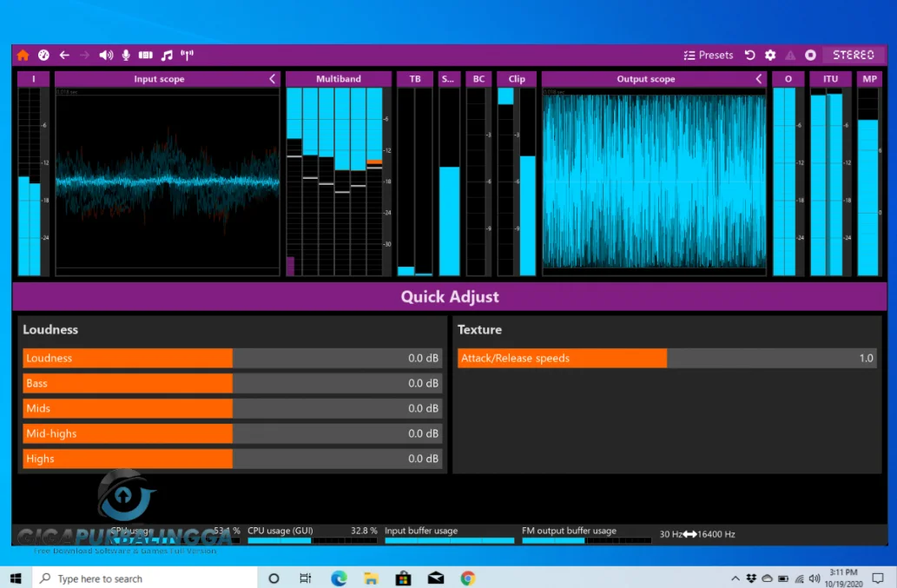Open File Explorer from taskbar

(371, 578)
